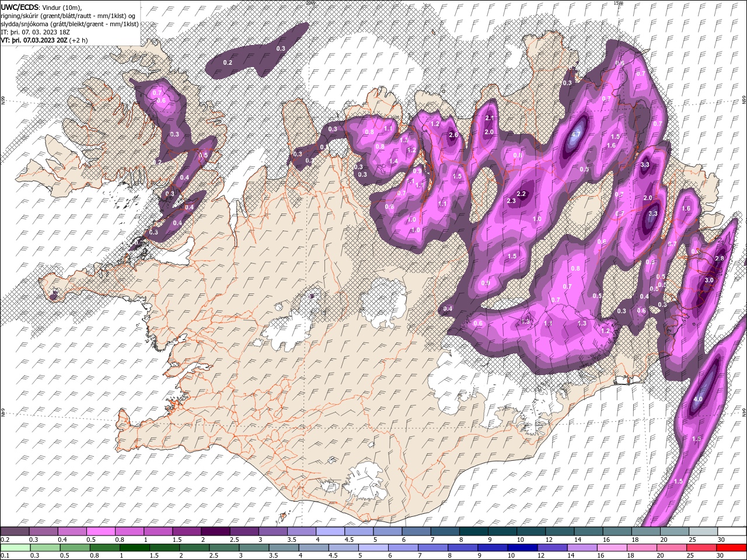The width and height of the screenshot is (747, 560).
Task: Click the snow scale swatch between 8 and 9
Action: point(474,531)
